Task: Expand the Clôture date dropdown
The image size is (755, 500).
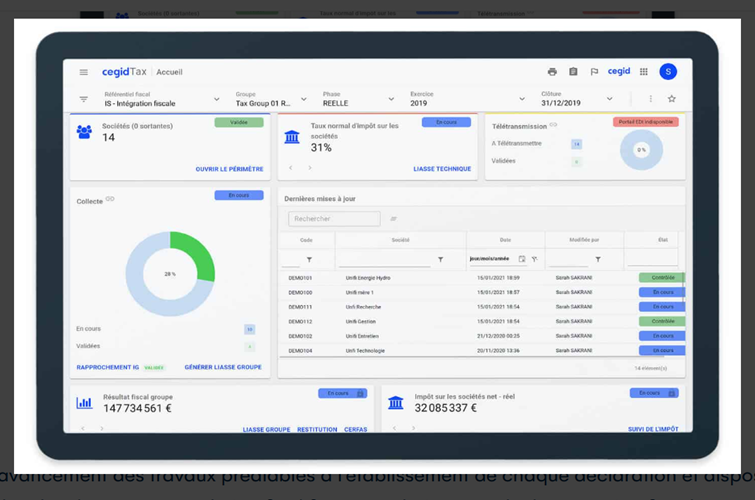Action: (608, 100)
